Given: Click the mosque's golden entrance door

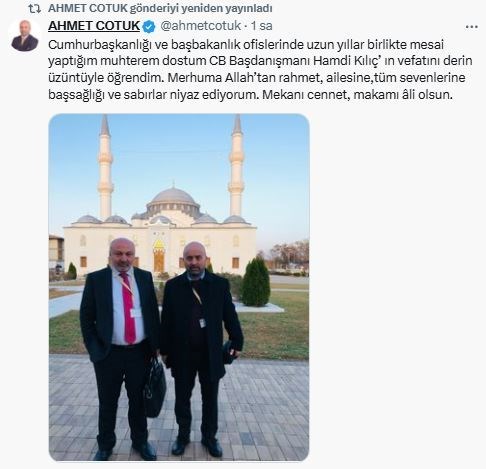Looking at the screenshot, I should point(159,258).
